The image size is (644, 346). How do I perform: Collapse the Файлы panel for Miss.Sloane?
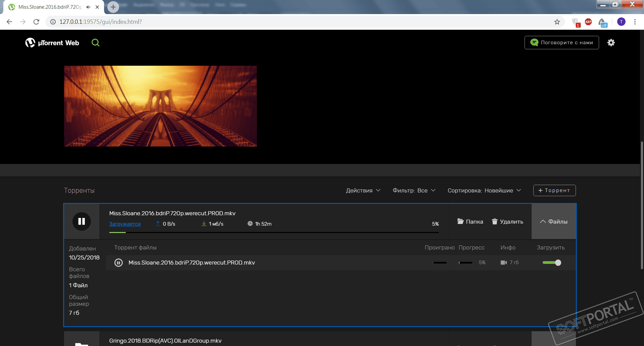point(554,222)
